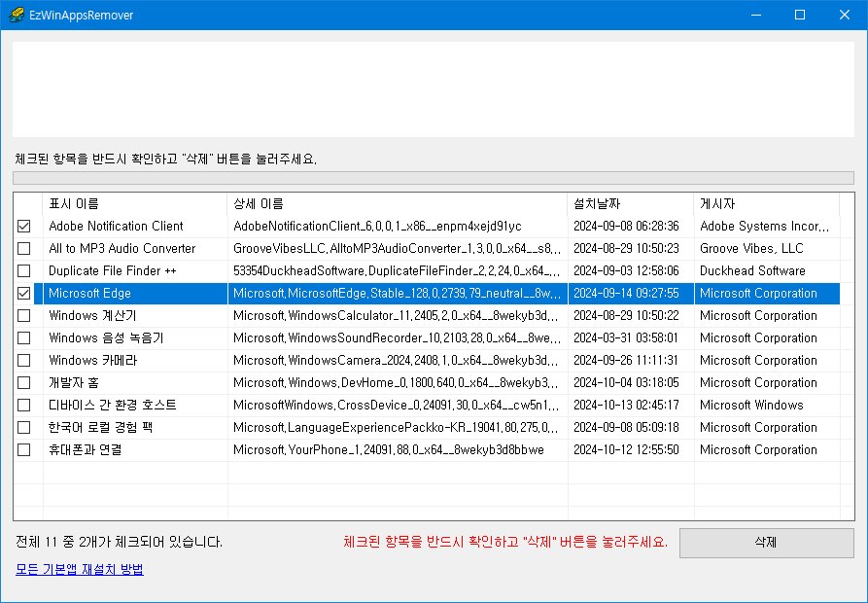
Task: Click the Microsoft.WindowsCamera detail name
Action: [397, 361]
